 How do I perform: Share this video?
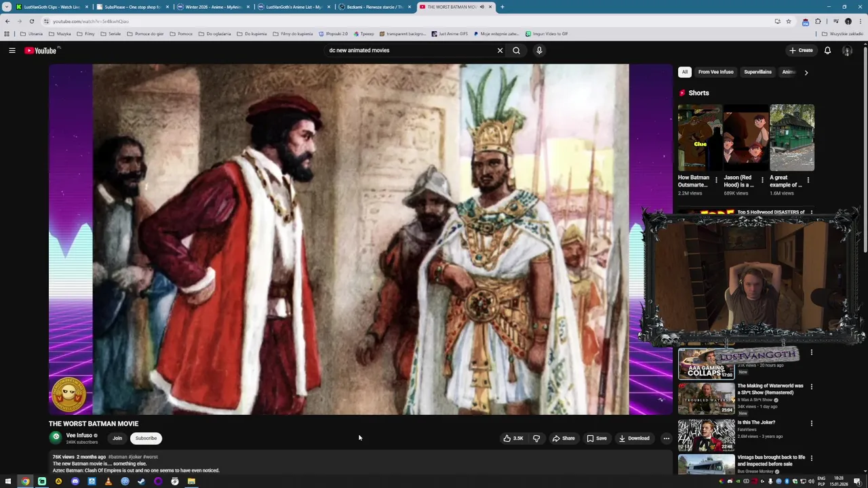pyautogui.click(x=563, y=439)
